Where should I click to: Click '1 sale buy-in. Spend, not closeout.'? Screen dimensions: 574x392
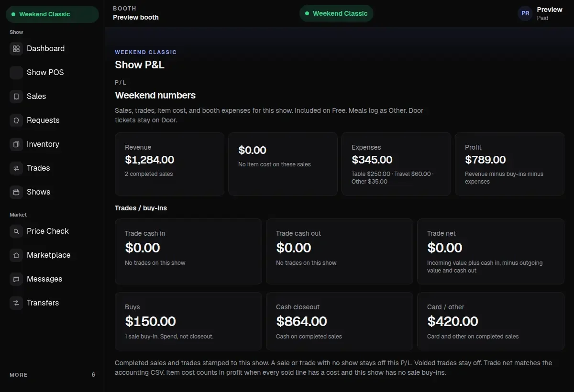click(169, 337)
